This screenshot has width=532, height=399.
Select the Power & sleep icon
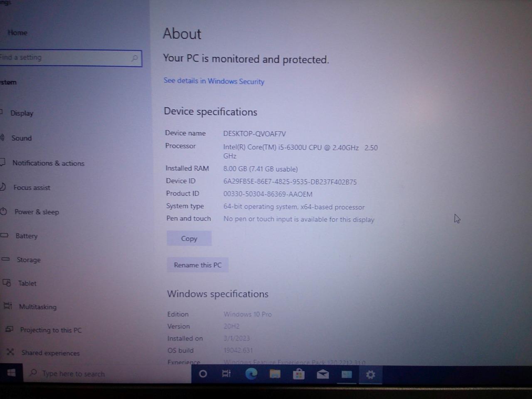4,211
